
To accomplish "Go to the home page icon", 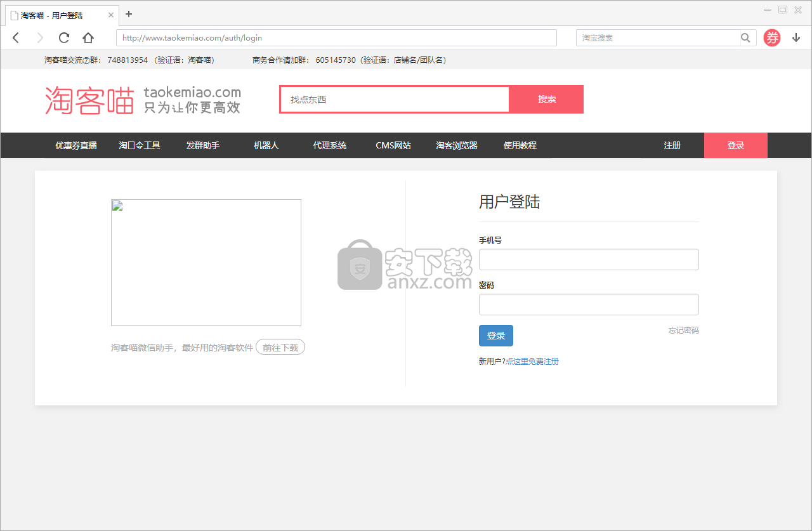I will pos(88,38).
